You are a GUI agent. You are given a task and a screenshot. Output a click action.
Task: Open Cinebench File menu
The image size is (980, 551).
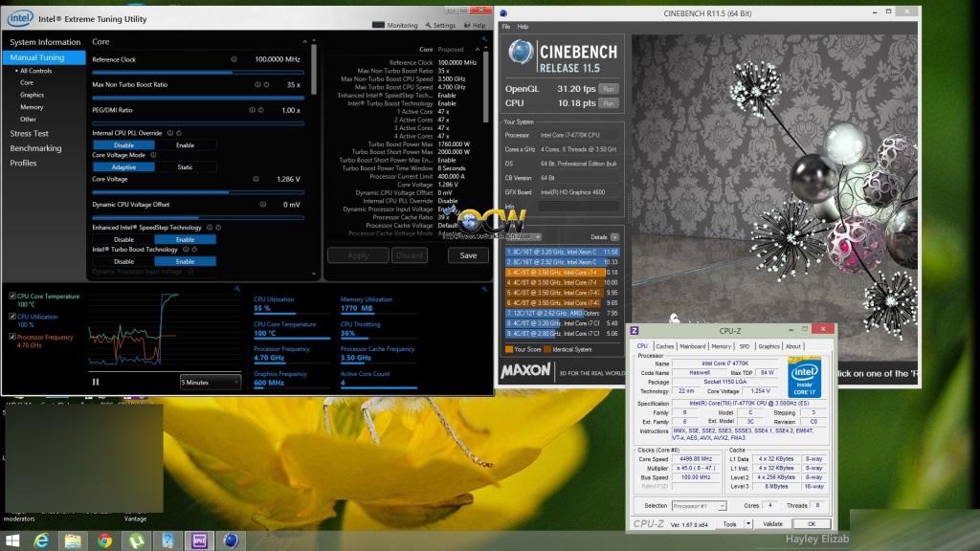coord(505,26)
